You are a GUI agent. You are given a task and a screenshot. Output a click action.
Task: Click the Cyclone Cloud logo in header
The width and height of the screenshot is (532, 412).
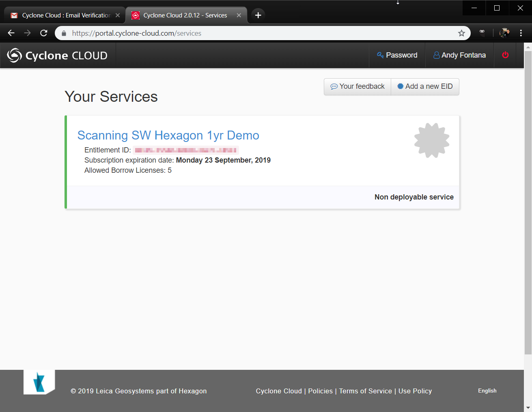(57, 56)
